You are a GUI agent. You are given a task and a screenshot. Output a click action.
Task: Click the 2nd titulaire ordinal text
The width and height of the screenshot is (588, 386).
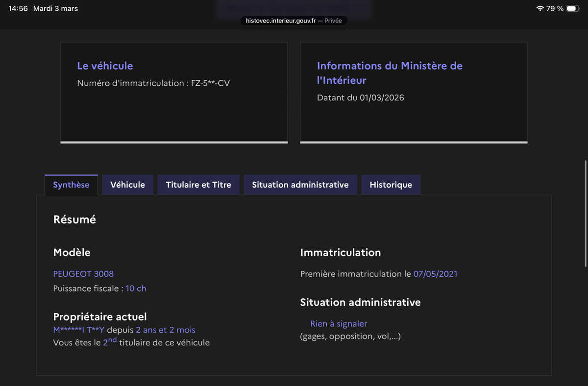[x=110, y=342]
